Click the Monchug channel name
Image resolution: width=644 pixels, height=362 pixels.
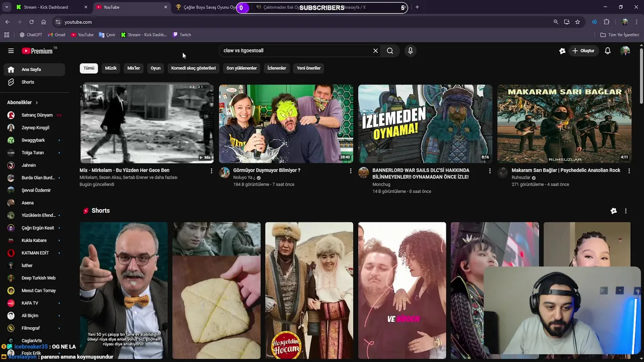[381, 185]
